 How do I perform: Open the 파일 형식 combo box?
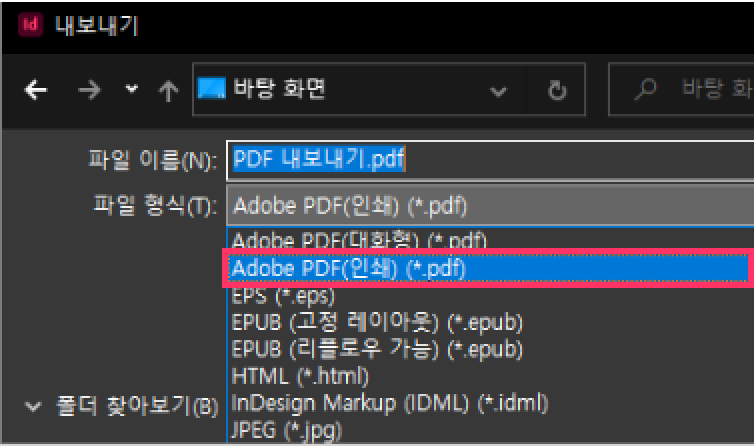coord(490,205)
